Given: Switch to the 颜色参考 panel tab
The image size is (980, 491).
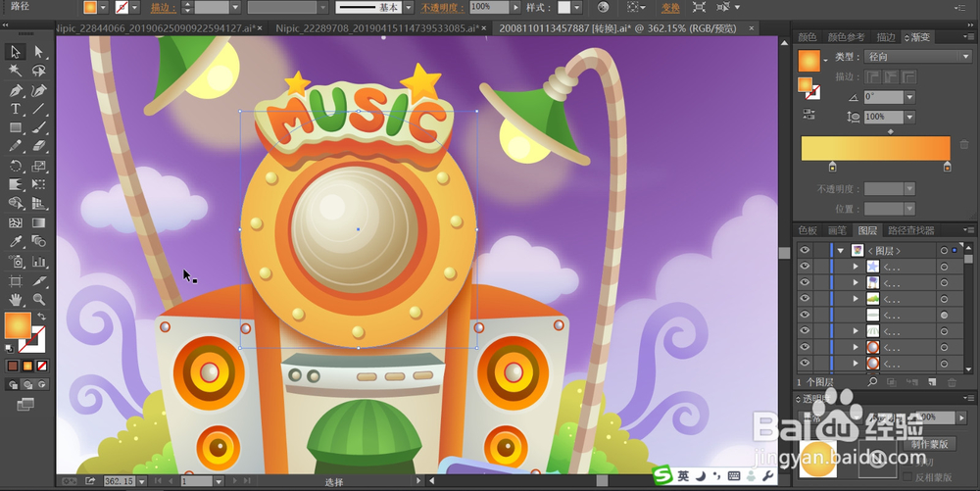Looking at the screenshot, I should click(x=847, y=37).
